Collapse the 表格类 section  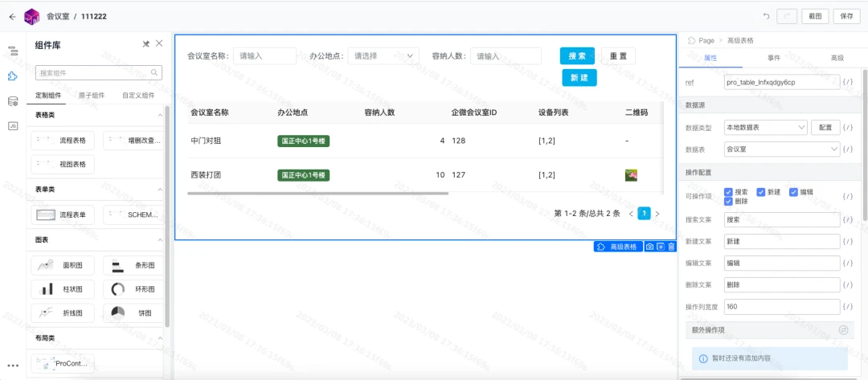click(x=160, y=115)
